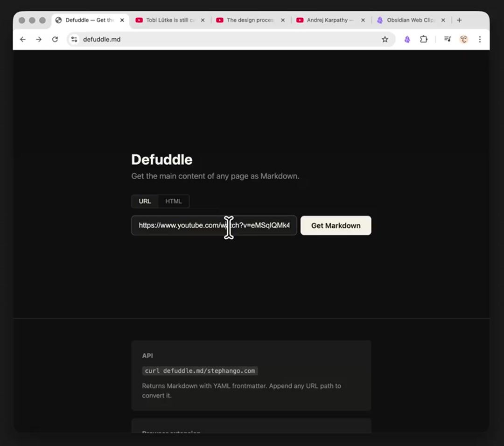This screenshot has height=446, width=504.
Task: Open the Extensions puzzle icon
Action: (424, 39)
